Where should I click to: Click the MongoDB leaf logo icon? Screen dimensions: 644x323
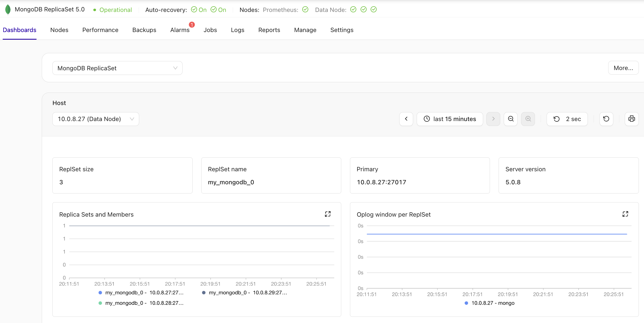tap(8, 10)
